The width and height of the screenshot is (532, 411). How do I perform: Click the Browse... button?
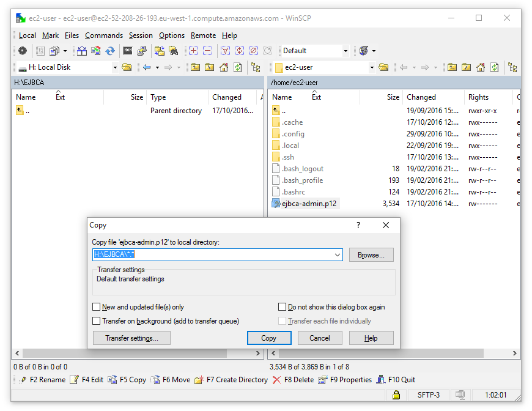coord(371,255)
